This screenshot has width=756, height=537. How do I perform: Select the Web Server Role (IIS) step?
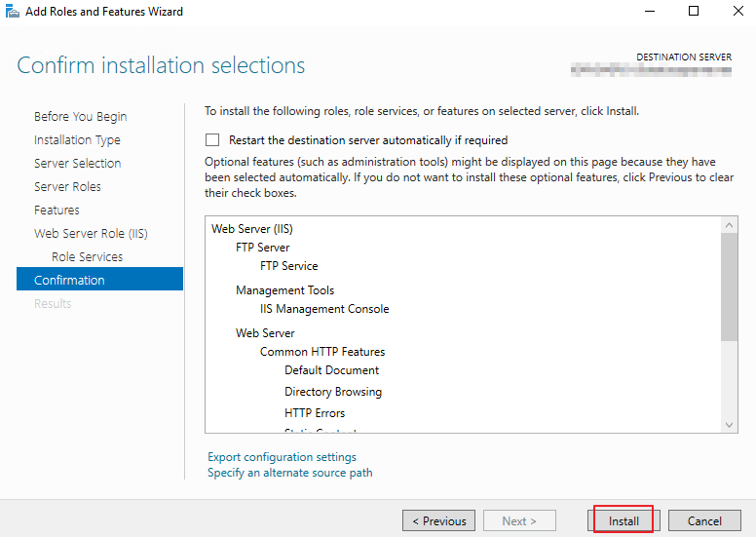tap(91, 234)
